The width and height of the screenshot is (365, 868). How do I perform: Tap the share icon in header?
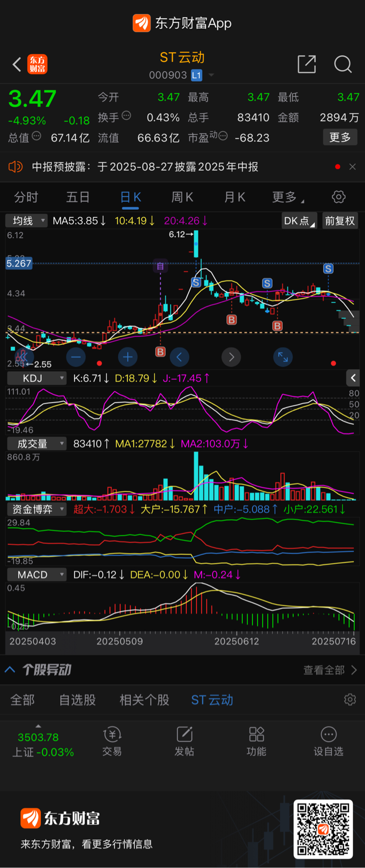click(x=307, y=64)
